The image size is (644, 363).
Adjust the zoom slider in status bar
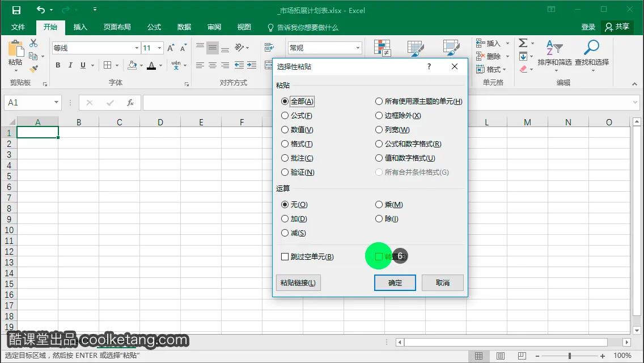click(x=570, y=356)
